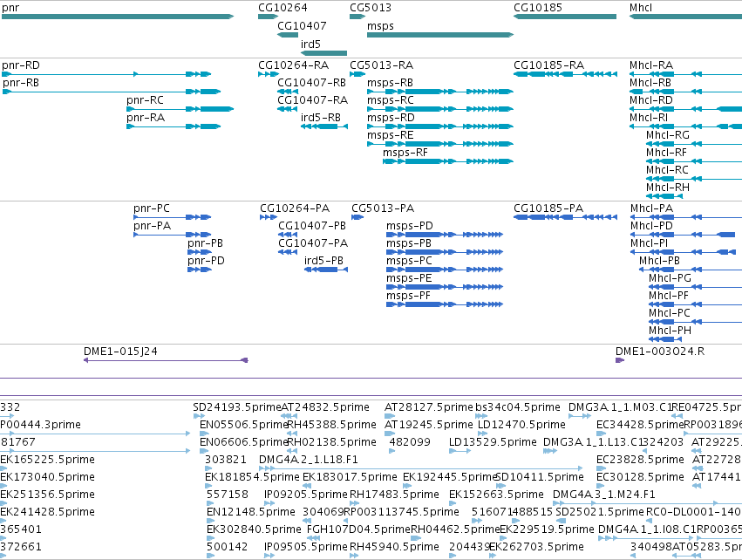
Task: Select the Mhcl-PH protein label
Action: (671, 331)
